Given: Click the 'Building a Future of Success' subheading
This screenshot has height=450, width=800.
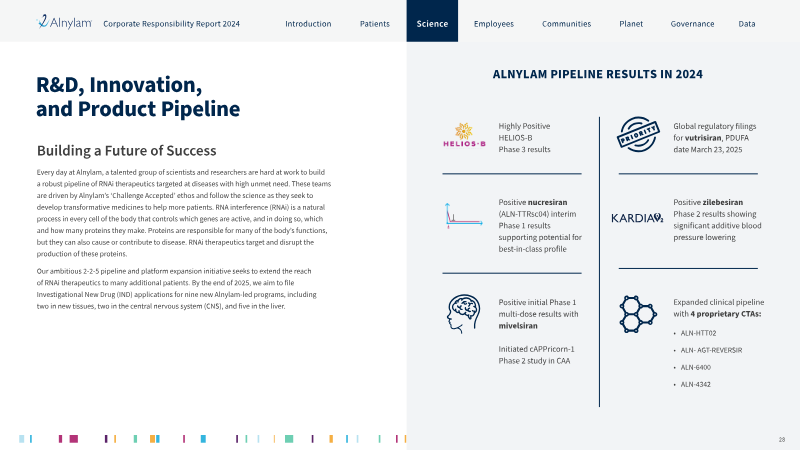Looking at the screenshot, I should click(127, 151).
